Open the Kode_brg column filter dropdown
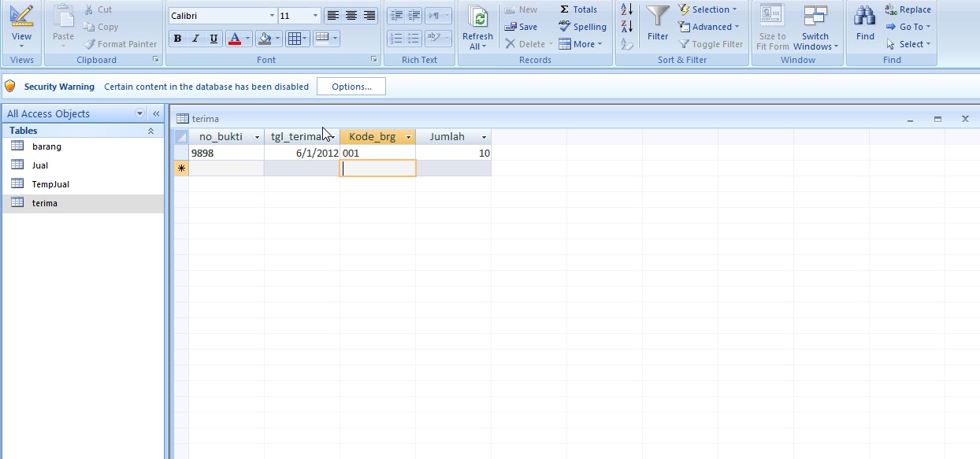This screenshot has width=980, height=459. [408, 136]
